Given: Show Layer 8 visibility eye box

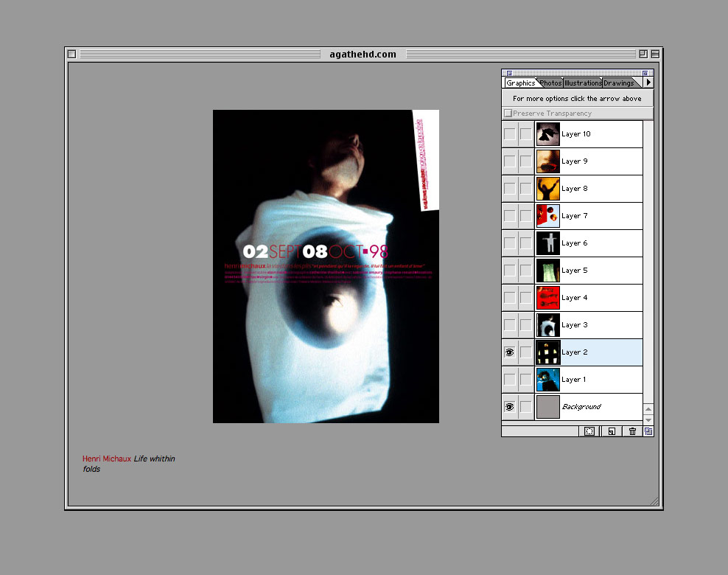Looking at the screenshot, I should coord(510,189).
